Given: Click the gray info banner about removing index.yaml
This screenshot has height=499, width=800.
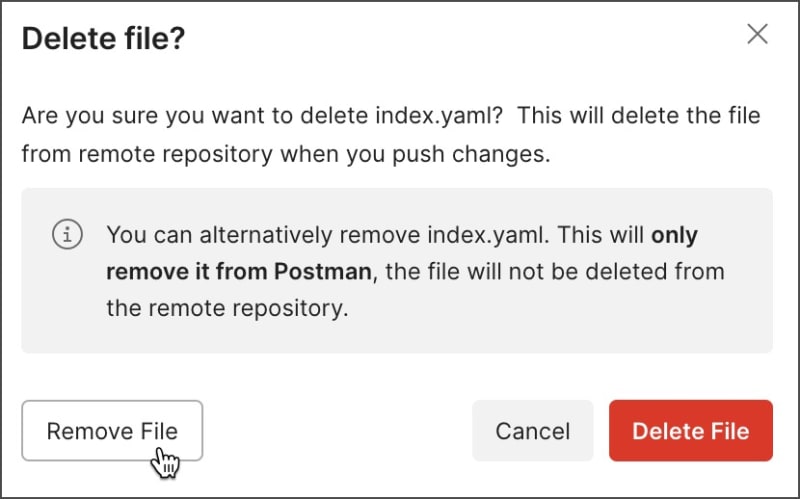Looking at the screenshot, I should [397, 270].
